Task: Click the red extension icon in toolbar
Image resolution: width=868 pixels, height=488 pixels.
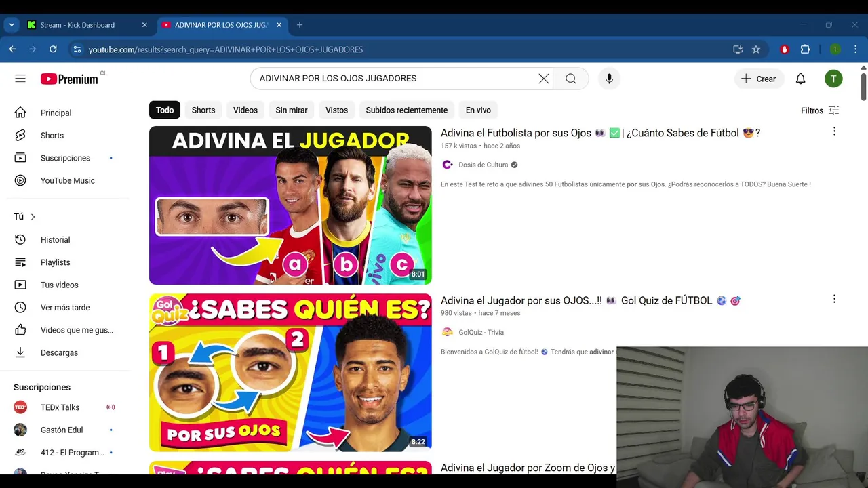Action: point(785,49)
